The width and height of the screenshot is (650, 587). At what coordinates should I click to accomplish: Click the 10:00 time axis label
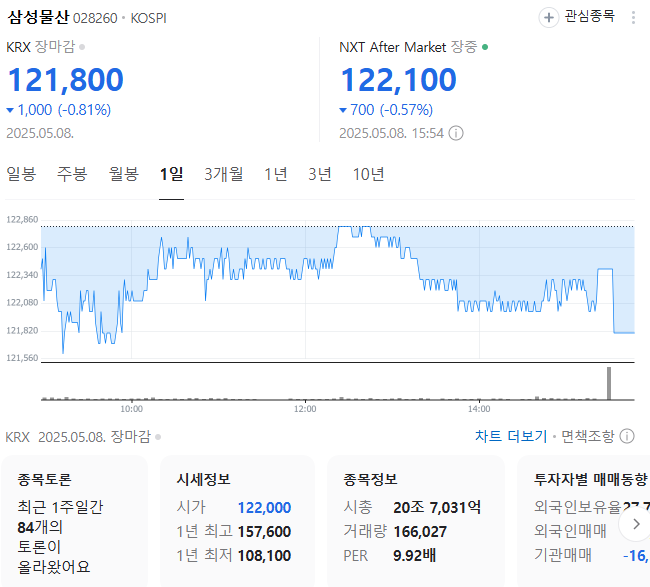(131, 409)
